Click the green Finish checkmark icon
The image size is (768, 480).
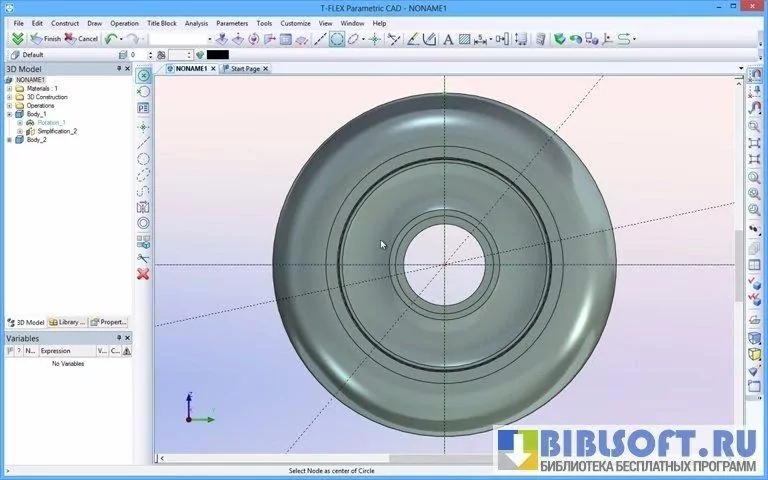18,39
